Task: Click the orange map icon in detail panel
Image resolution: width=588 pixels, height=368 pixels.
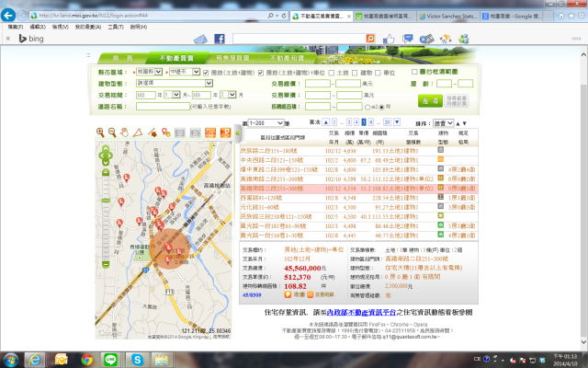Action: [x=288, y=294]
